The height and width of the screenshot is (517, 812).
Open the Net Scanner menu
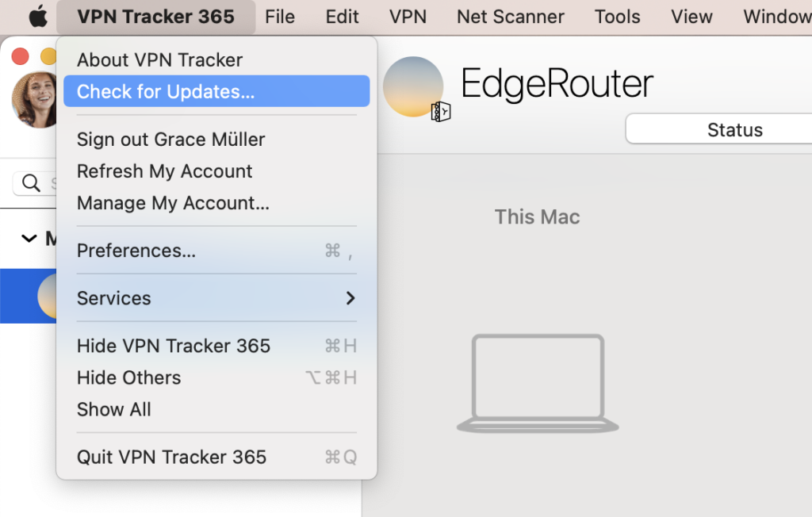(x=510, y=16)
